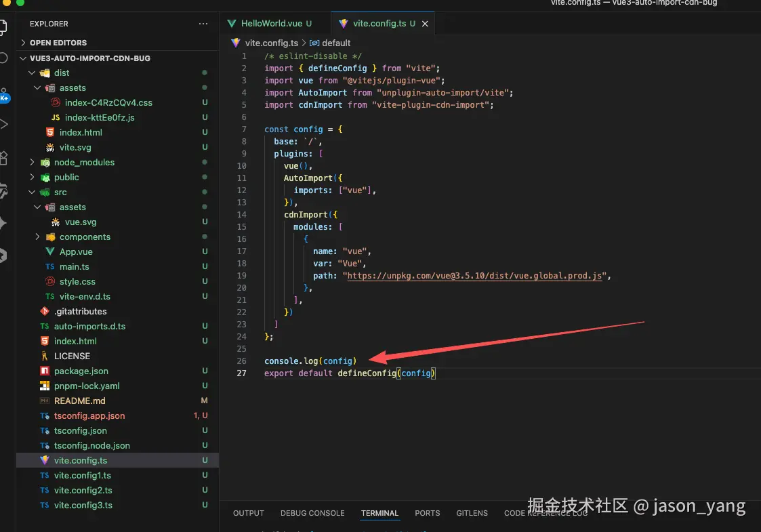
Task: Open Run and Debug activity bar icon
Action: pos(4,124)
